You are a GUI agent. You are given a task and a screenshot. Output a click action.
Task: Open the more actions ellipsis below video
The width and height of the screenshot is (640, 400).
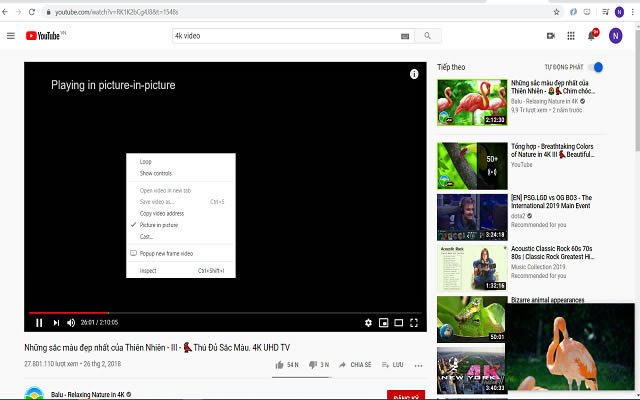coord(418,365)
